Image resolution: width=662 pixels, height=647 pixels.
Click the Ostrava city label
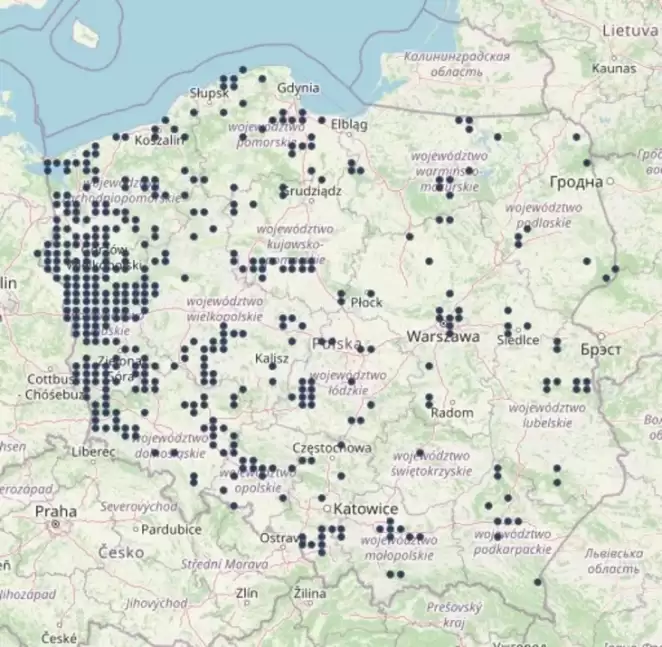277,539
